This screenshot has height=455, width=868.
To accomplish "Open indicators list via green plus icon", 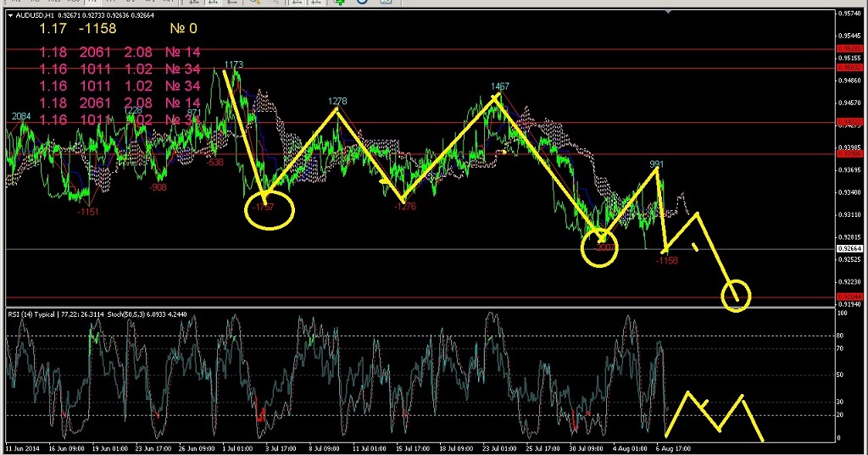I will tap(340, 3).
